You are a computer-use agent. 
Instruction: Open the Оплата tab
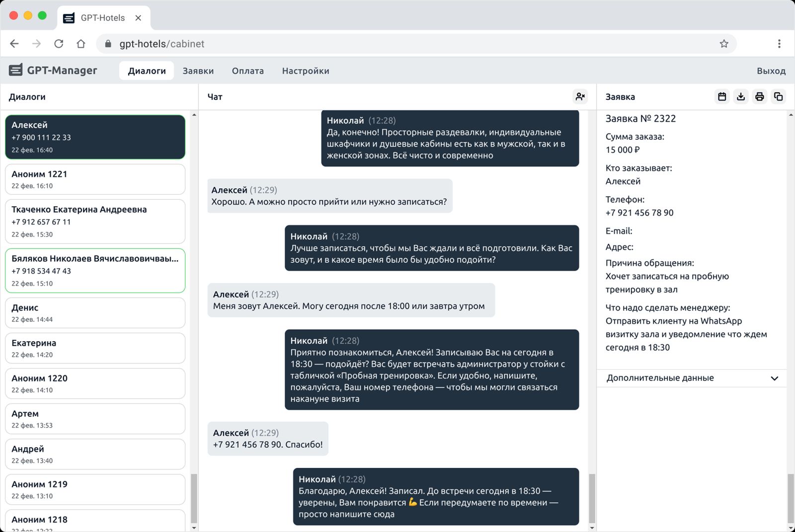click(x=247, y=71)
